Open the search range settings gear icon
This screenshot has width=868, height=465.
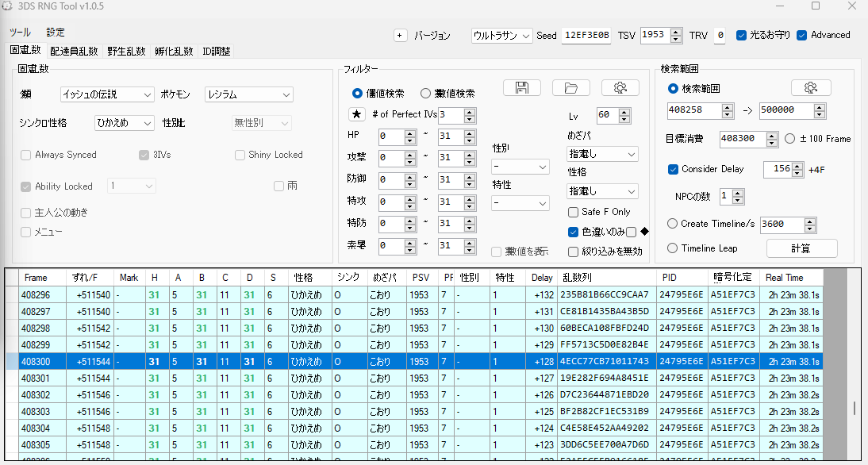811,87
